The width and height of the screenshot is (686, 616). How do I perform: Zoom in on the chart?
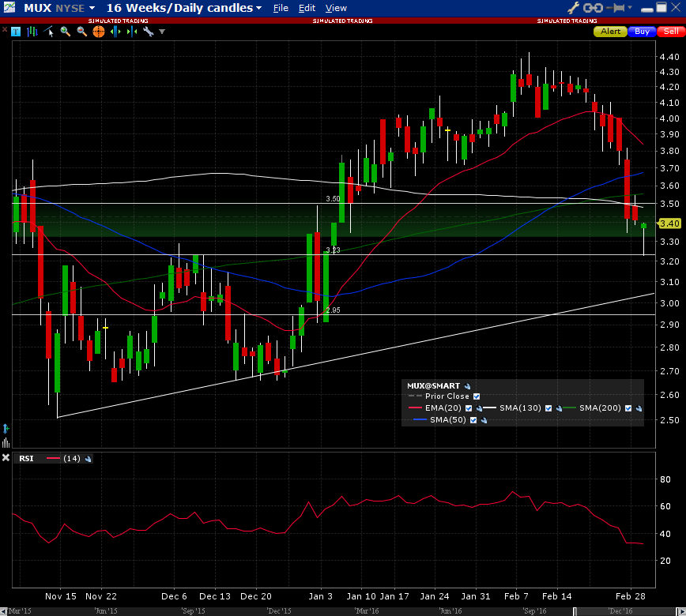66,32
